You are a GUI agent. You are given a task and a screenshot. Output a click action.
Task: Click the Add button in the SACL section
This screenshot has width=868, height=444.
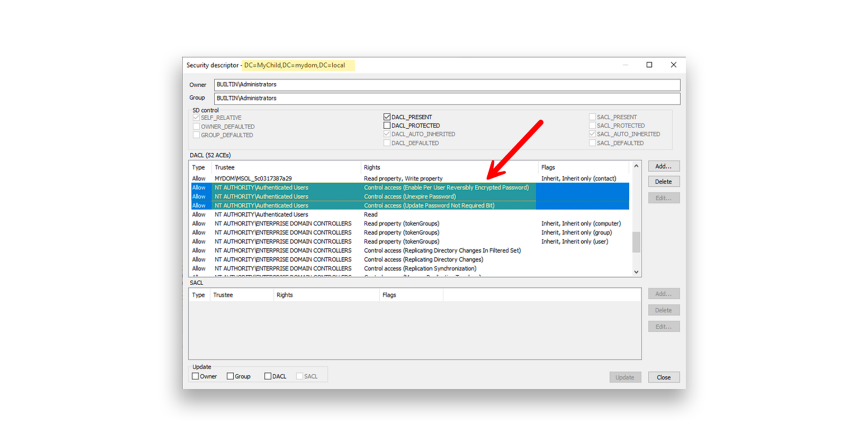(664, 293)
